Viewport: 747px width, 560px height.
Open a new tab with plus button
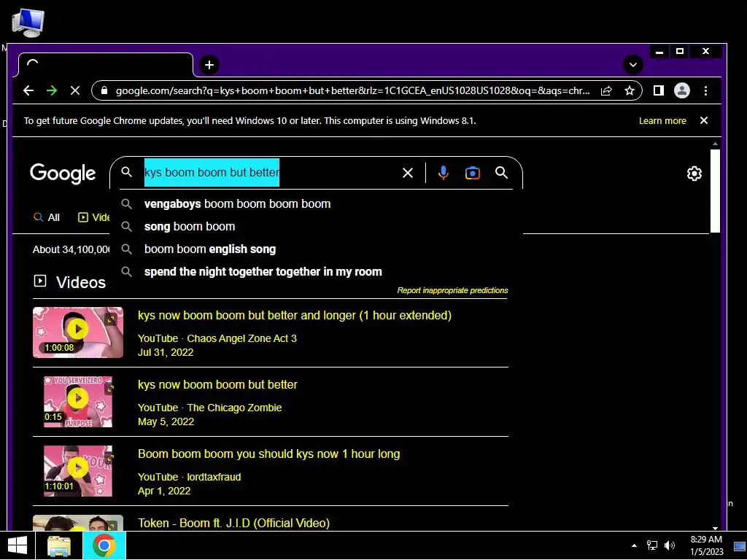209,65
